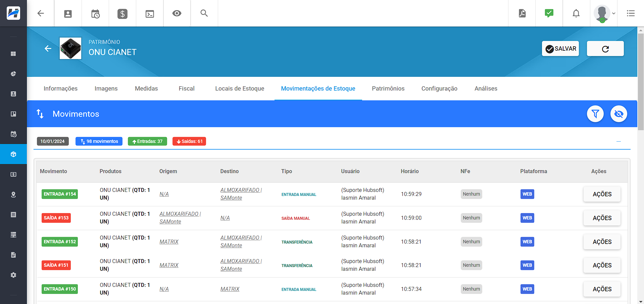Switch to the Informações tab

(60, 89)
